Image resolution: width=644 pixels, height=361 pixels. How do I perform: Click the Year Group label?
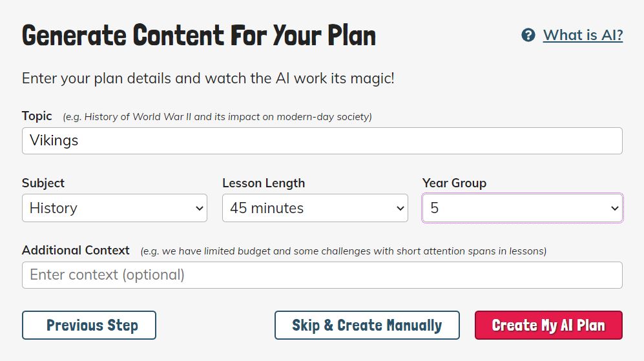[454, 183]
